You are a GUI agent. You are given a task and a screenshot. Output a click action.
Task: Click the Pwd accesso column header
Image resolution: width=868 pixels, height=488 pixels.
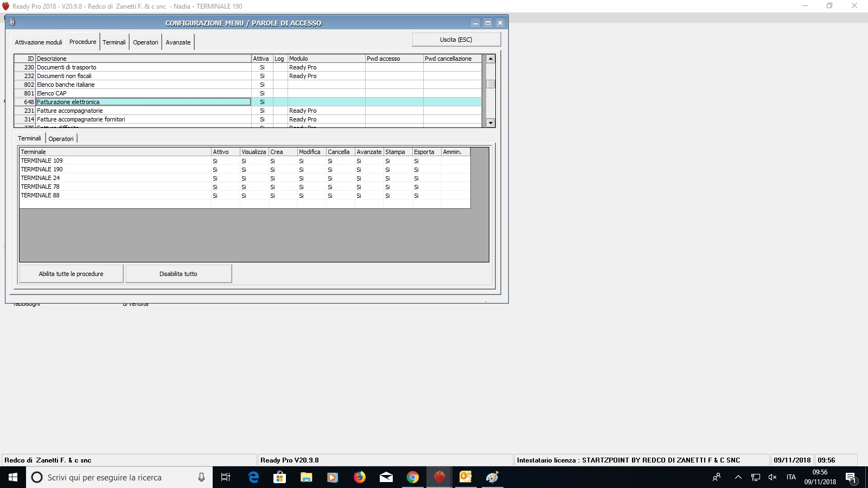(394, 59)
